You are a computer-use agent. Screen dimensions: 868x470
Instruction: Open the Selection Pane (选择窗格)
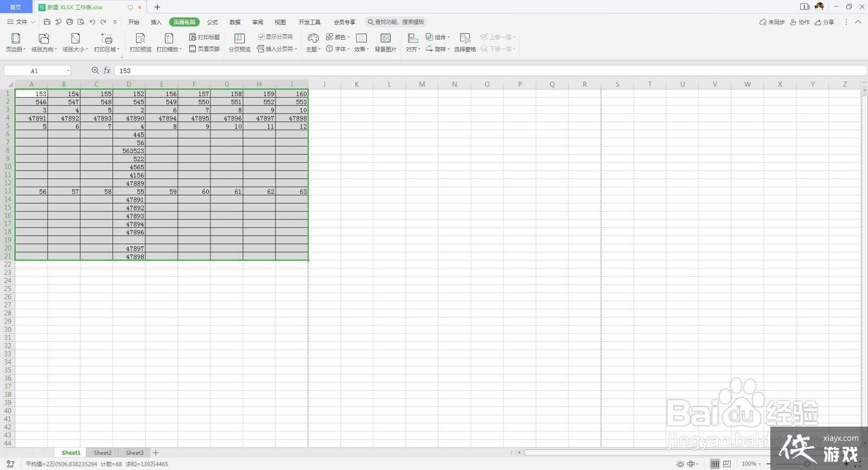pos(465,42)
